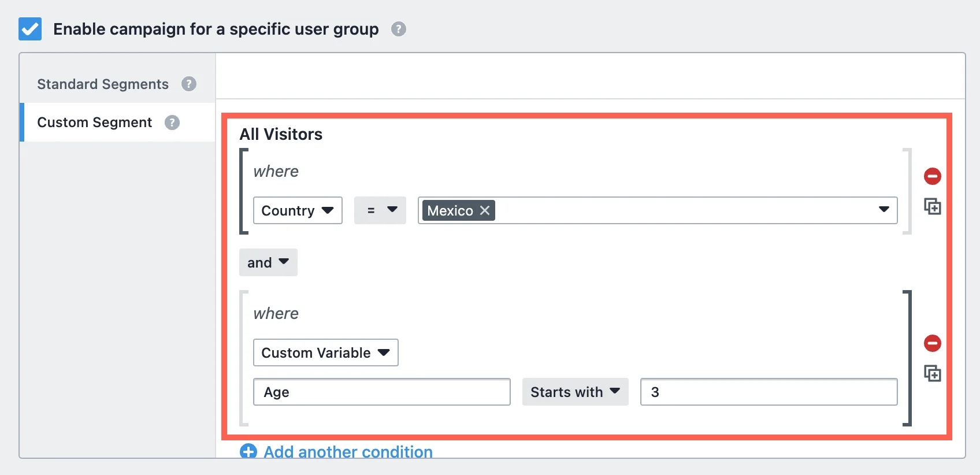Select the Custom Segment tab
The image size is (980, 475).
95,123
